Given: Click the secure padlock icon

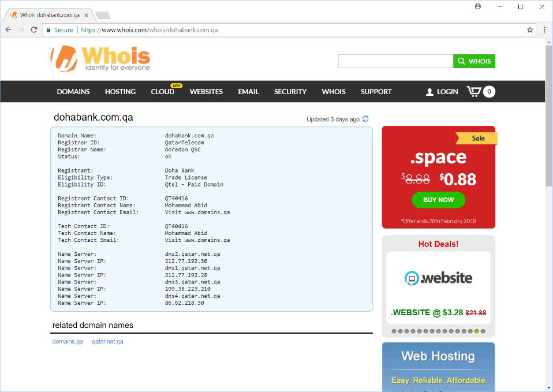Looking at the screenshot, I should pos(48,30).
